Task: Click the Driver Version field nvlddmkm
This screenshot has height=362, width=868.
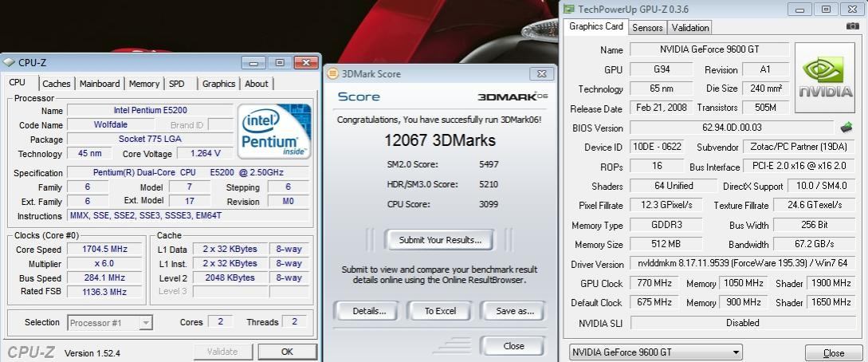Action: tap(742, 263)
